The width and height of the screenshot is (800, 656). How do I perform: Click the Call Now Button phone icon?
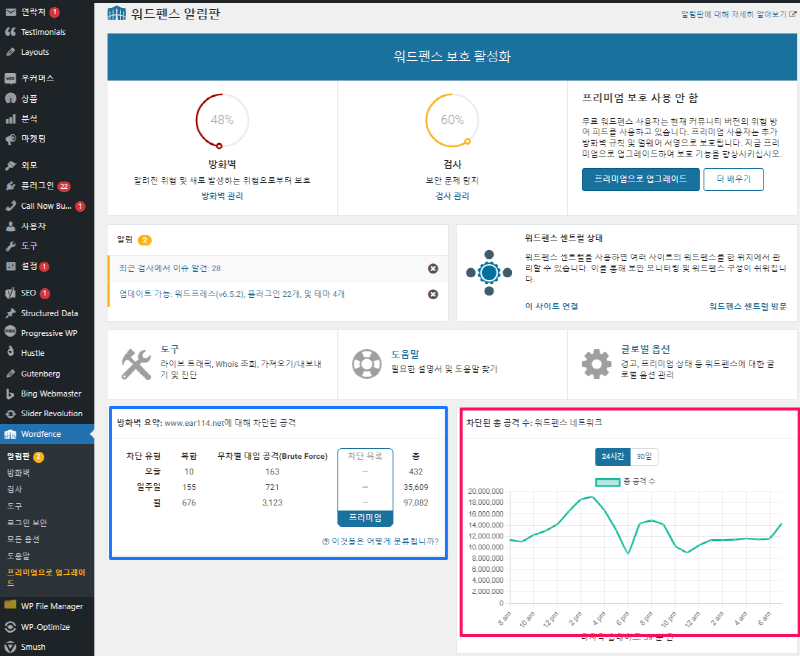(x=10, y=206)
